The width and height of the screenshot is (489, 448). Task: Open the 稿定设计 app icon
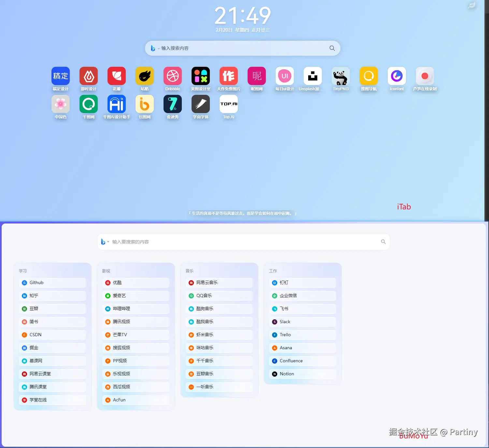coord(60,76)
